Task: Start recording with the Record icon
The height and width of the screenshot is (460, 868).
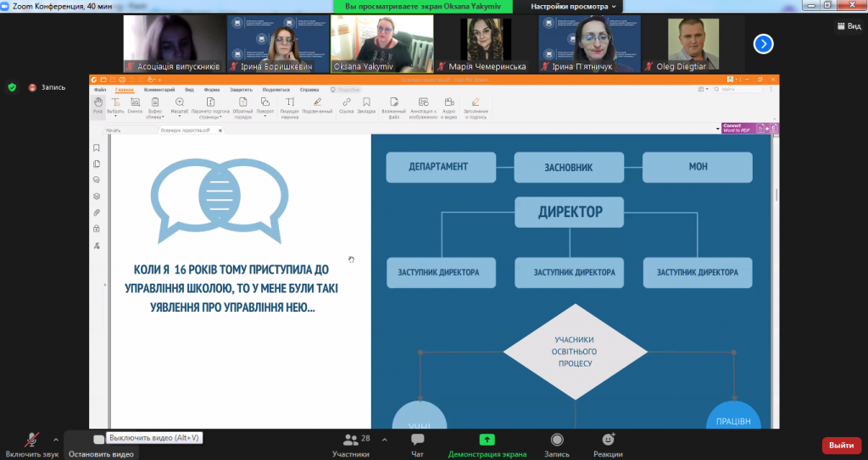Action: (557, 440)
